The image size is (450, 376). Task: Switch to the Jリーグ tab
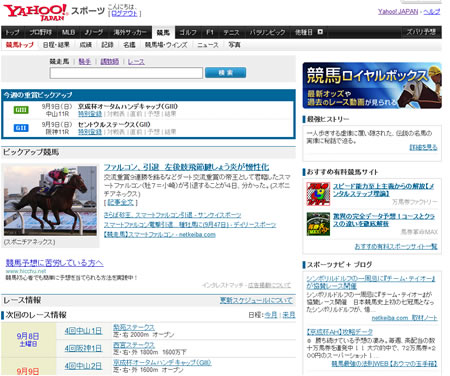pos(94,32)
